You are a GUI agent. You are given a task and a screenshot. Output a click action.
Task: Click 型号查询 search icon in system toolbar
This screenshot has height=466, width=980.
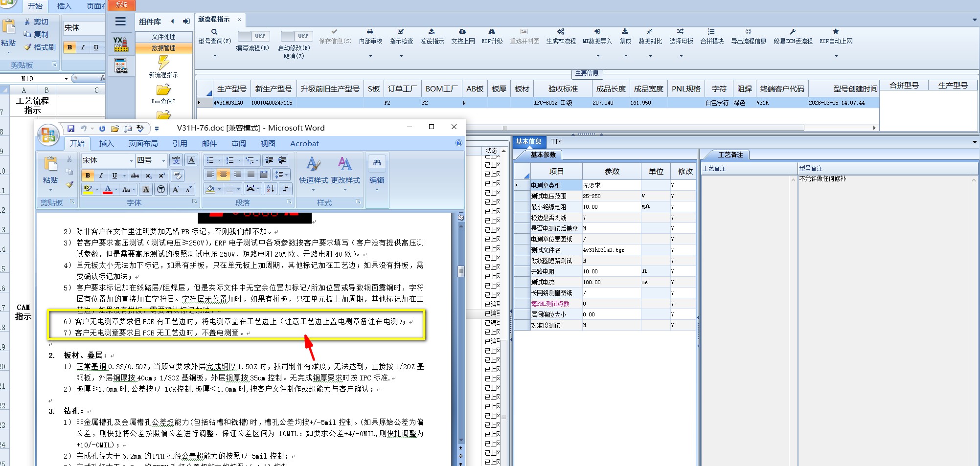[214, 32]
